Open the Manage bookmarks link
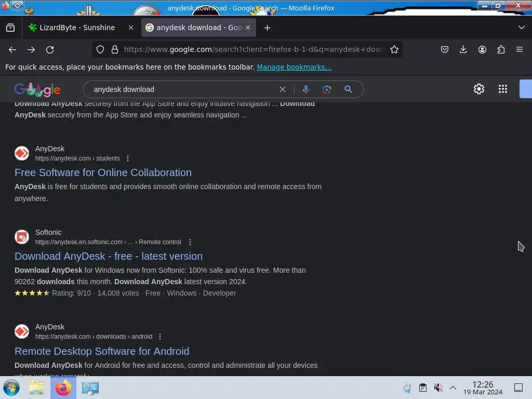The height and width of the screenshot is (399, 532). (294, 67)
